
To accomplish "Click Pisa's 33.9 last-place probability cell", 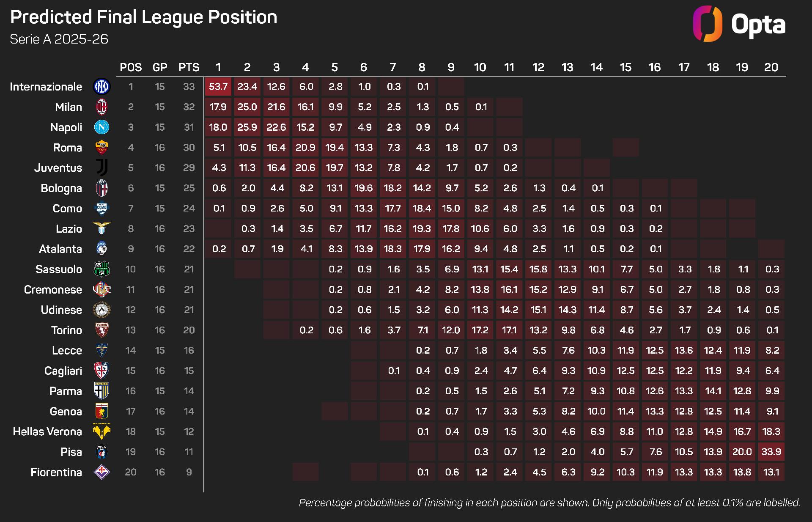I will (771, 452).
